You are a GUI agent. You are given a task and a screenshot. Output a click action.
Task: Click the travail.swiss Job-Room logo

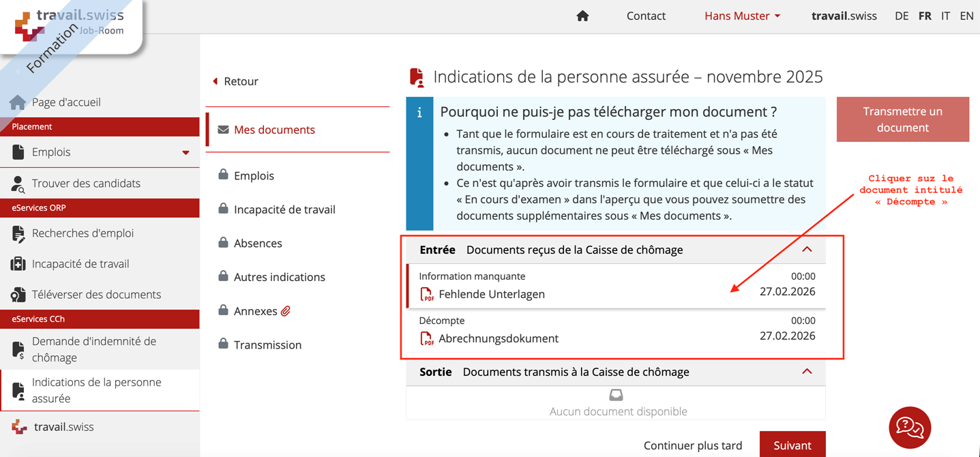point(68,24)
